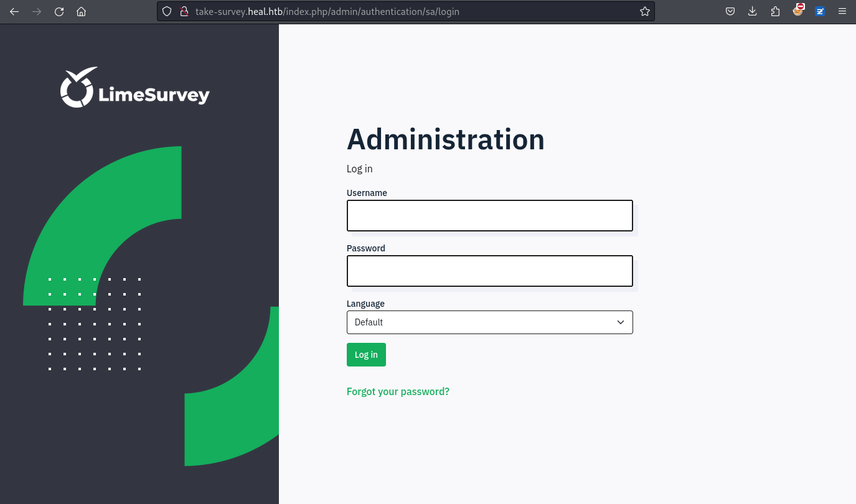Click the Language label

tap(365, 304)
